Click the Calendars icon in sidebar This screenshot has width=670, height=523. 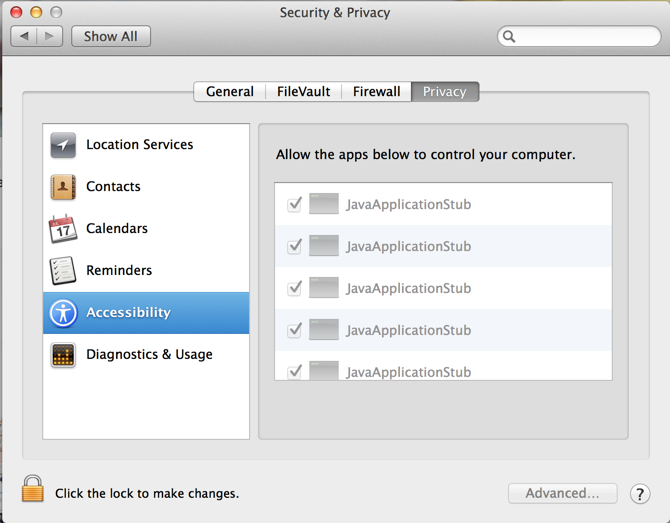63,229
